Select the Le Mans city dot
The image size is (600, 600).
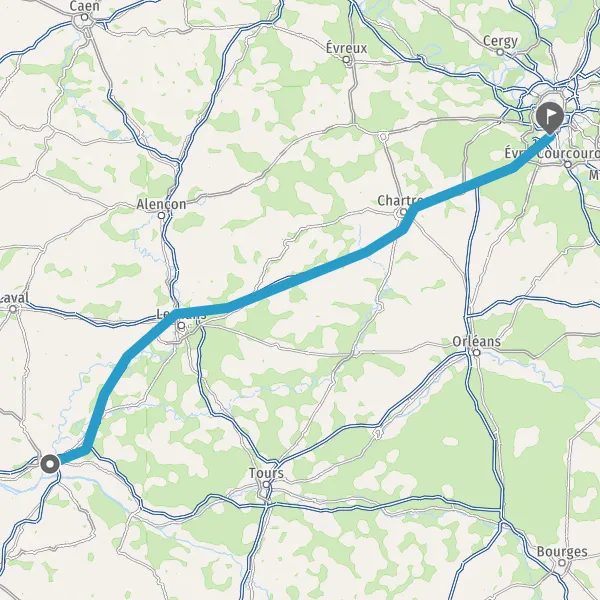[182, 326]
